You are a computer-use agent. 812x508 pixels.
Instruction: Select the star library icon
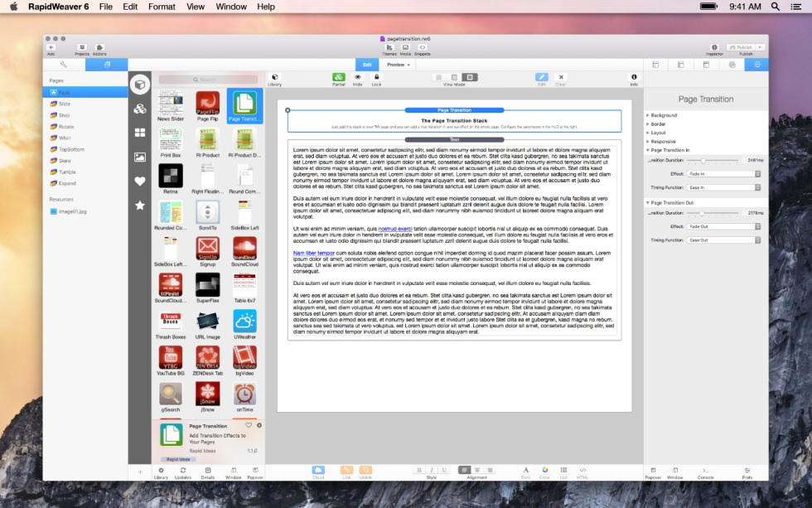[140, 206]
